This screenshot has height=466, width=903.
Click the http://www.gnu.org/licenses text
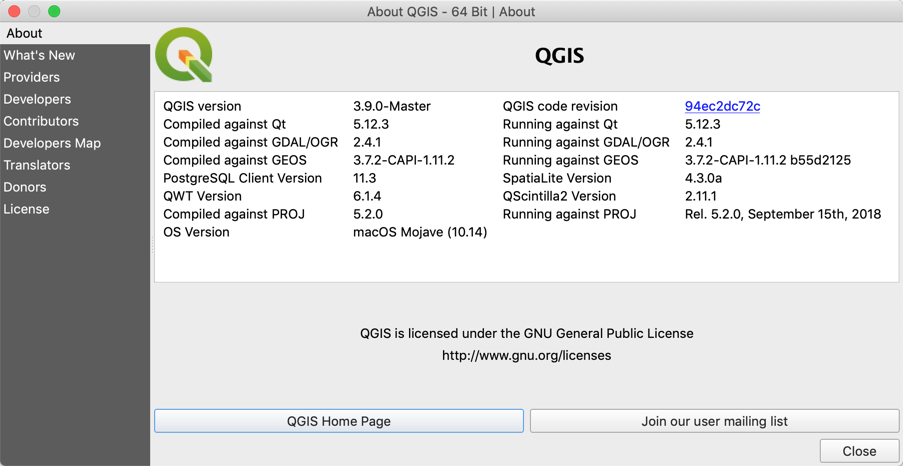526,355
